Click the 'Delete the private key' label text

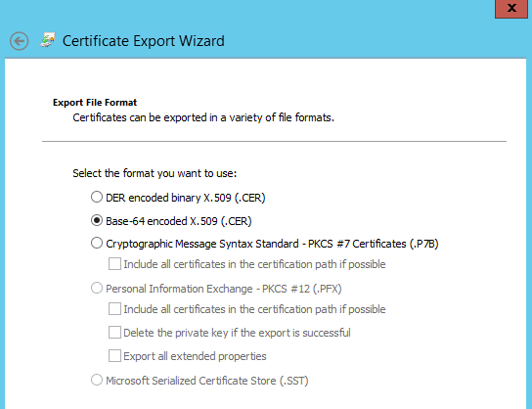point(237,333)
